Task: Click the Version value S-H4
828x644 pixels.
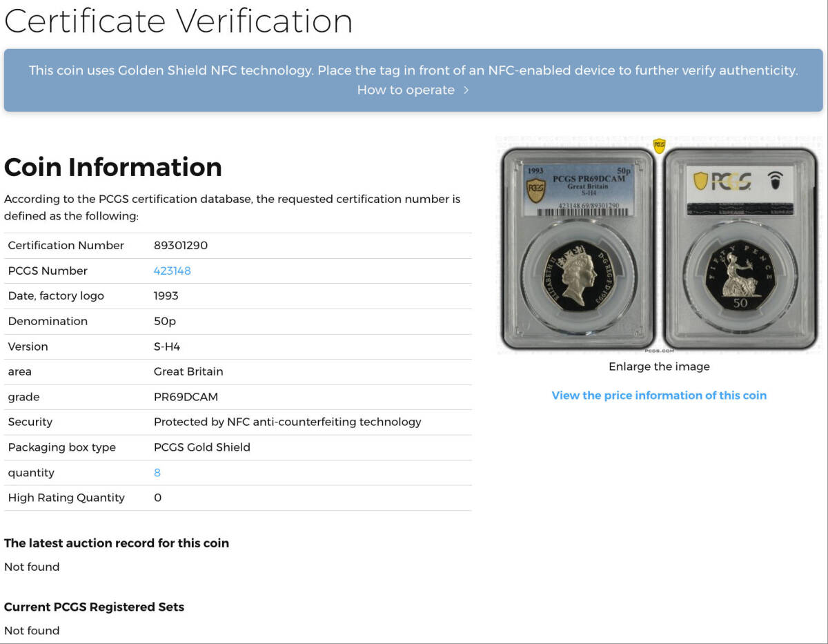Action: pos(167,347)
